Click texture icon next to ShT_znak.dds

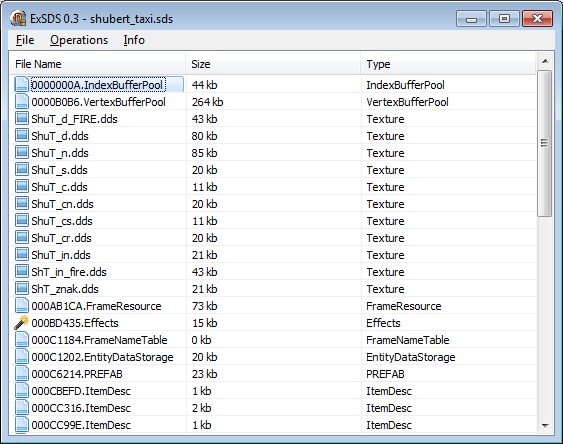pyautogui.click(x=22, y=289)
